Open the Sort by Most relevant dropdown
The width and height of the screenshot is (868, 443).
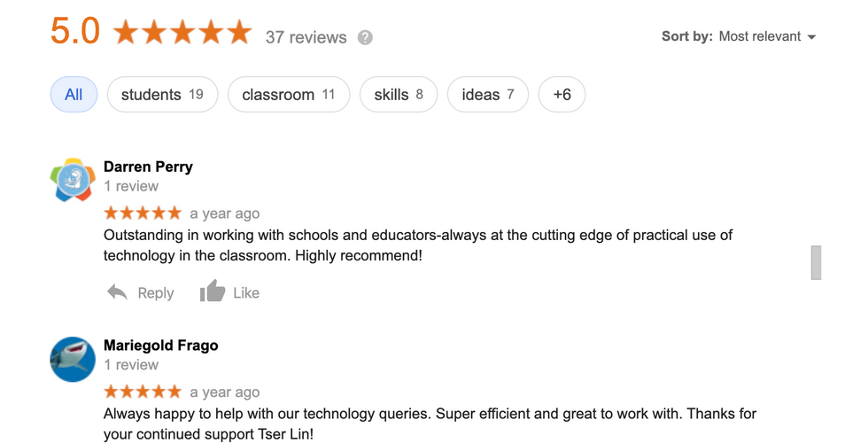(759, 36)
